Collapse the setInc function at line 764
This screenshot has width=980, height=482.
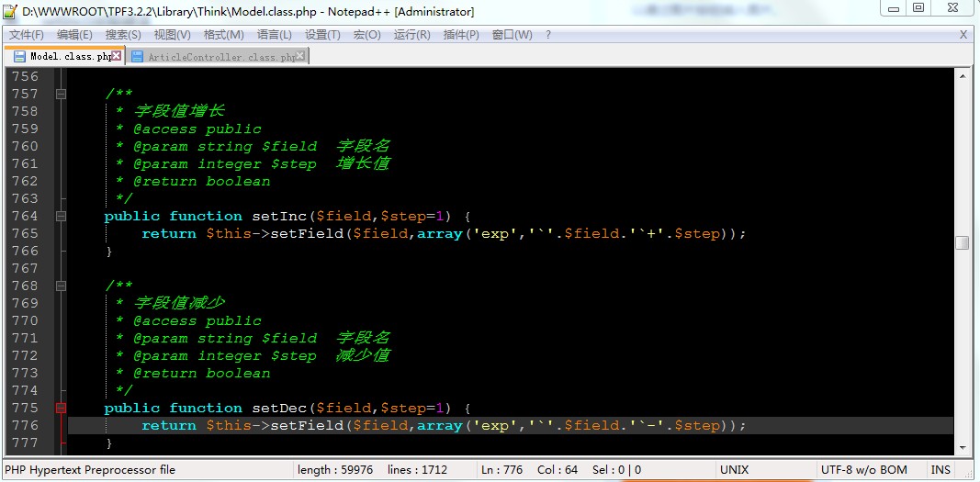[x=62, y=217]
